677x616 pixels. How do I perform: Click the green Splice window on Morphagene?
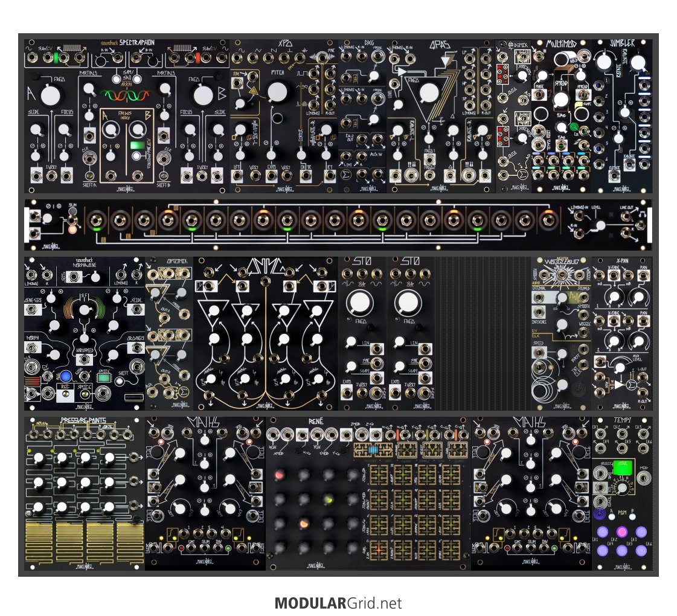coord(104,377)
